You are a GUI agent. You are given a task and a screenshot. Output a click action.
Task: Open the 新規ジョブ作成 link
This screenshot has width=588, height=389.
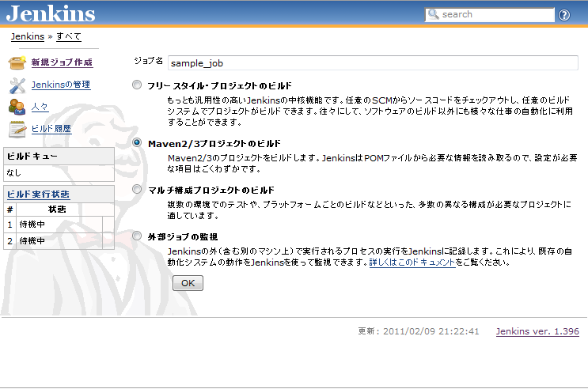coord(62,62)
